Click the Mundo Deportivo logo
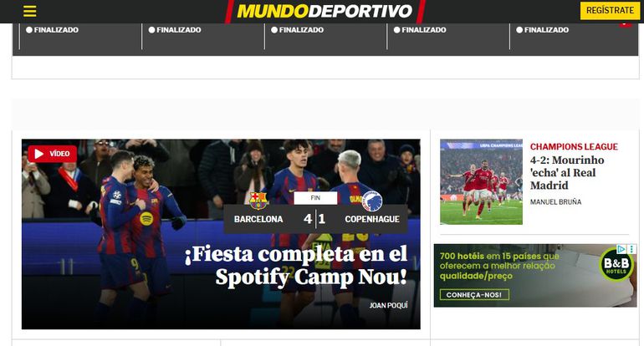This screenshot has width=644, height=346. pyautogui.click(x=325, y=11)
